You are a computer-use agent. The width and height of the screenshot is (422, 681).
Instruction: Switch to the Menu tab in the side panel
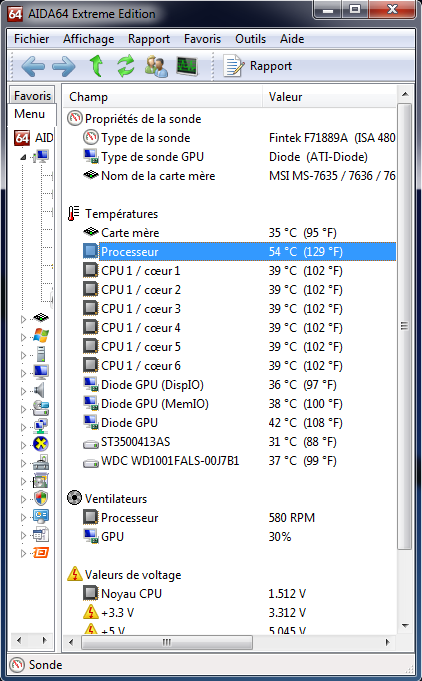[x=31, y=114]
